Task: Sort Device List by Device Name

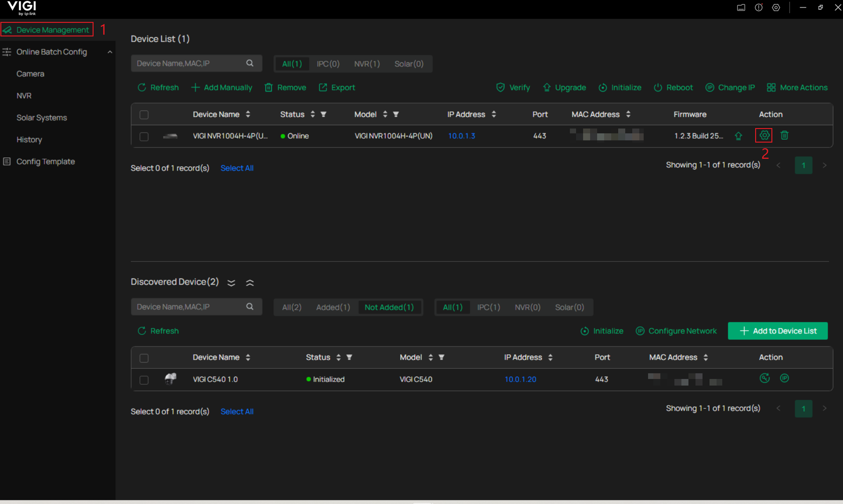Action: tap(248, 115)
